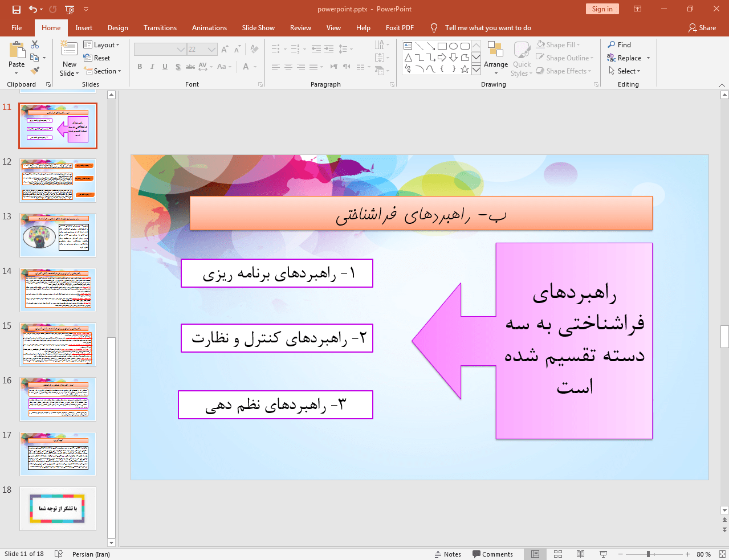Click the Paste clipboard icon
729x560 pixels.
click(17, 51)
